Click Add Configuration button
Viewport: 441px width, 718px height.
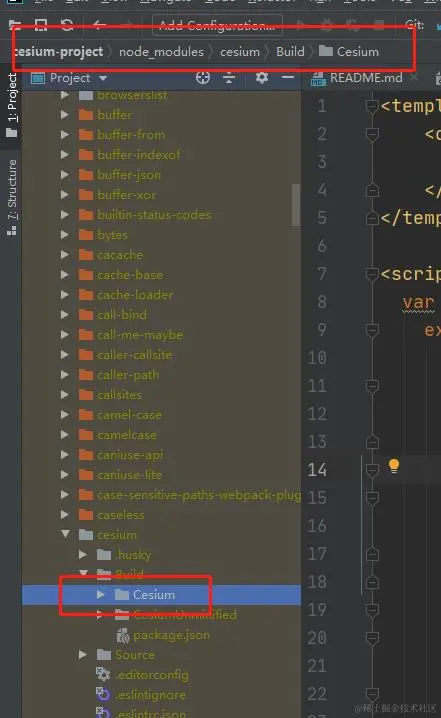pos(217,25)
